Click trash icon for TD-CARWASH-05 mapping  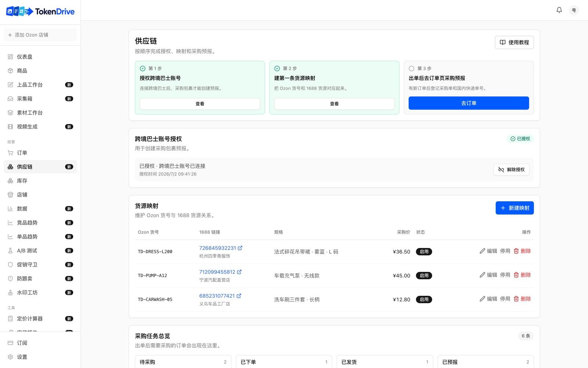(516, 299)
